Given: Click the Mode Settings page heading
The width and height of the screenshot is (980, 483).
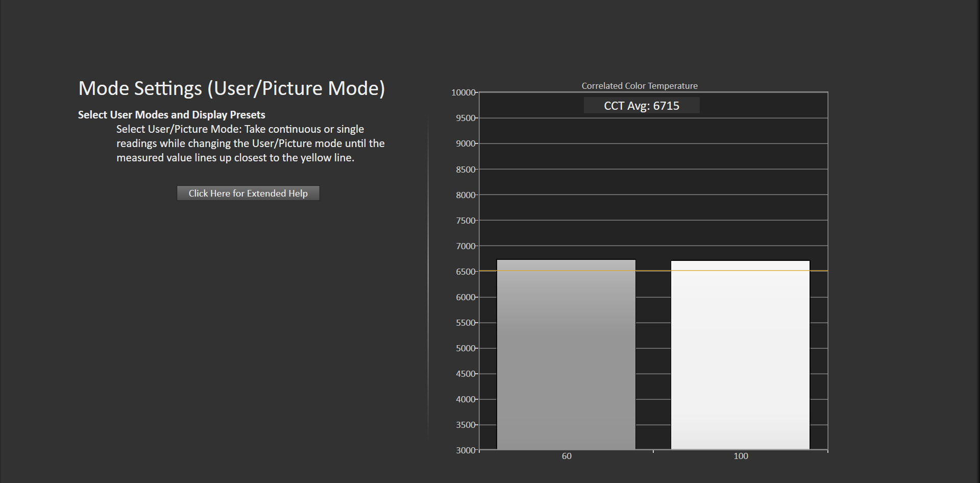Looking at the screenshot, I should [x=231, y=88].
